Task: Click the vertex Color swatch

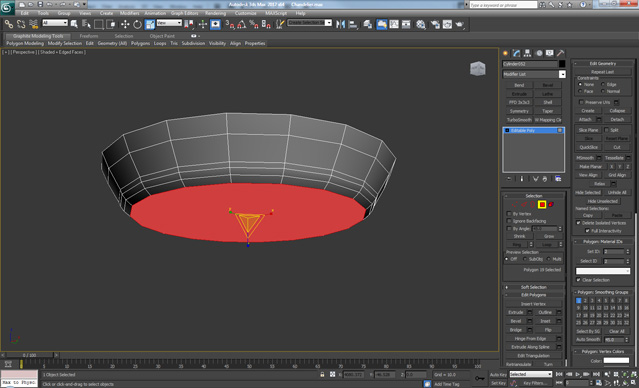Action: [x=616, y=361]
